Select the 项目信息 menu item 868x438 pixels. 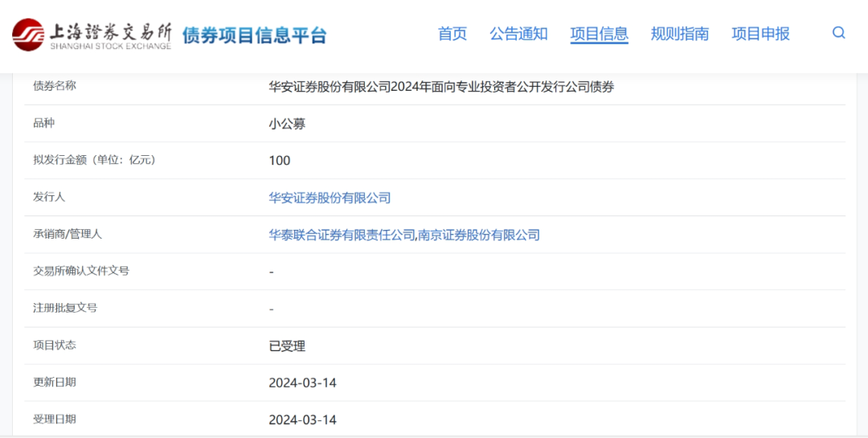tap(600, 34)
